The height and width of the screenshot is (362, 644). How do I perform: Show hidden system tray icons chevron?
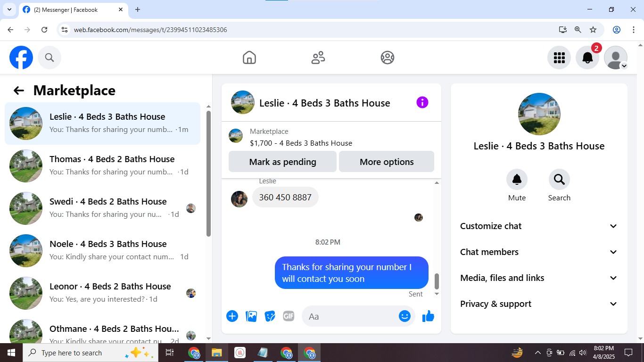(x=537, y=353)
